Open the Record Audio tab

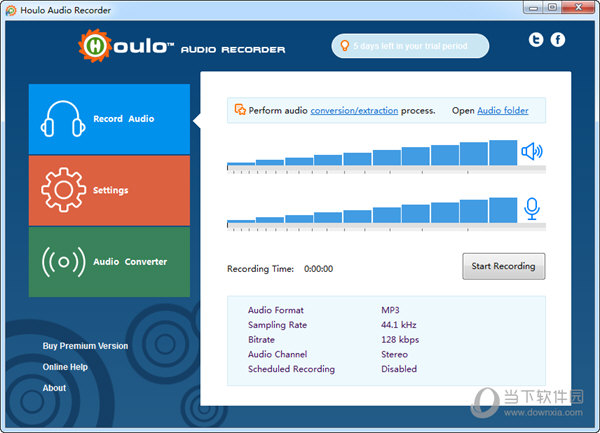coord(109,119)
